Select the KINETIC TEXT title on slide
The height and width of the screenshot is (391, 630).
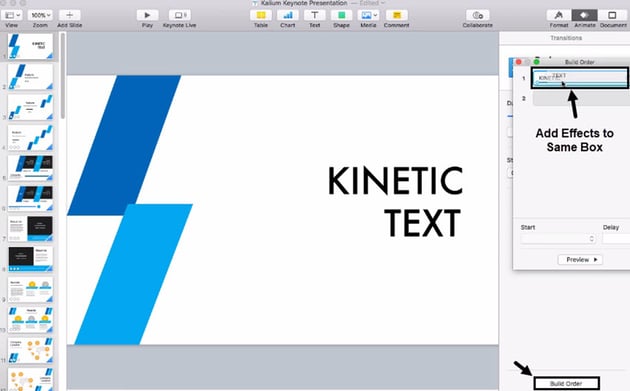point(396,202)
